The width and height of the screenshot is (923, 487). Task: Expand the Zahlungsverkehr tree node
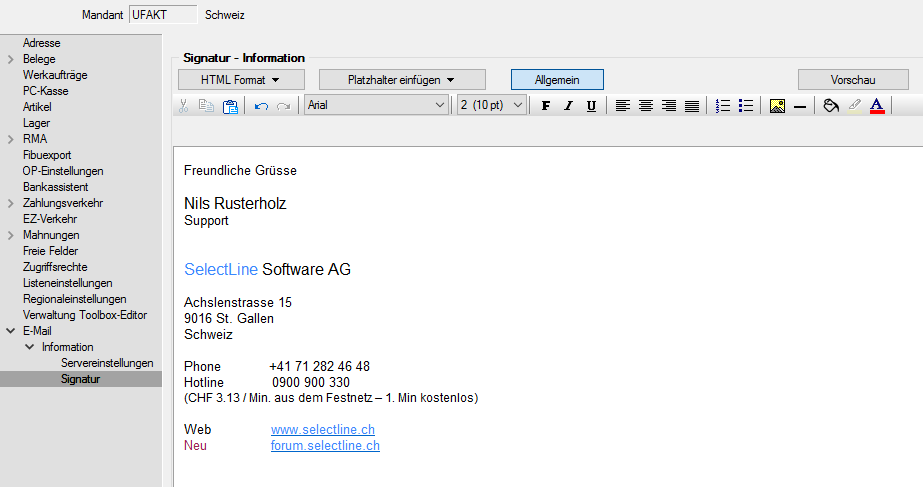(x=11, y=204)
